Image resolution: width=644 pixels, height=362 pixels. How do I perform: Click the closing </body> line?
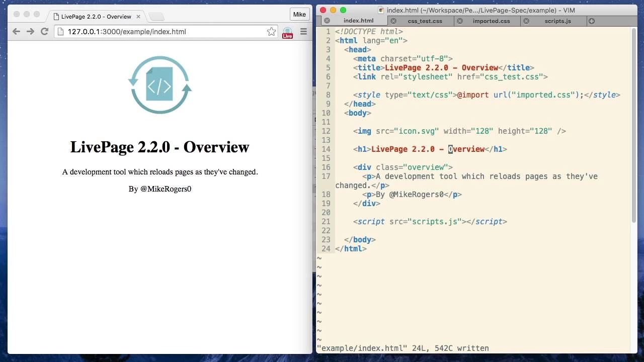[x=360, y=240]
